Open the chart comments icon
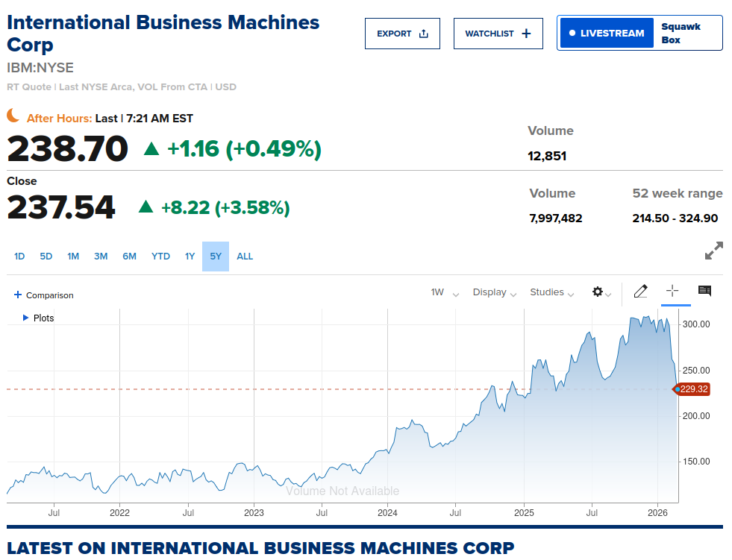Viewport: 732px width, 560px height. 704,292
